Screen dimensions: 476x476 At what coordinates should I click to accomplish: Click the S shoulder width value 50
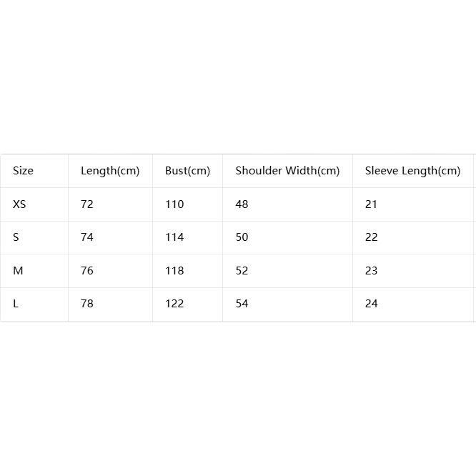(242, 237)
